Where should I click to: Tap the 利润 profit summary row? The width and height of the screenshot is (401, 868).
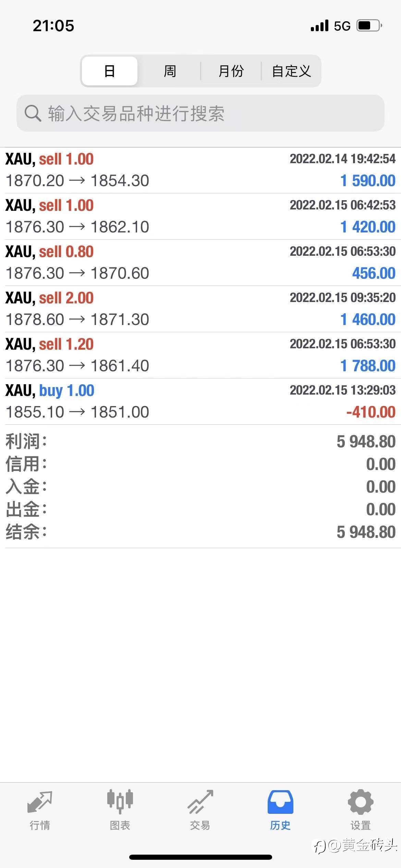(x=200, y=441)
